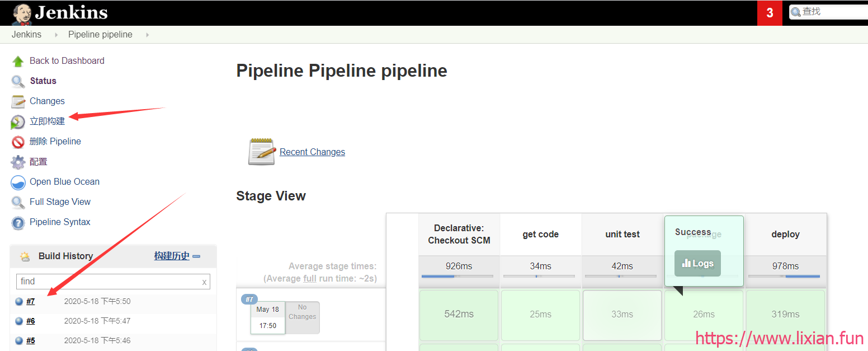This screenshot has height=351, width=868.
Task: Click the 删除 Pipeline red prohibit icon
Action: tap(18, 142)
